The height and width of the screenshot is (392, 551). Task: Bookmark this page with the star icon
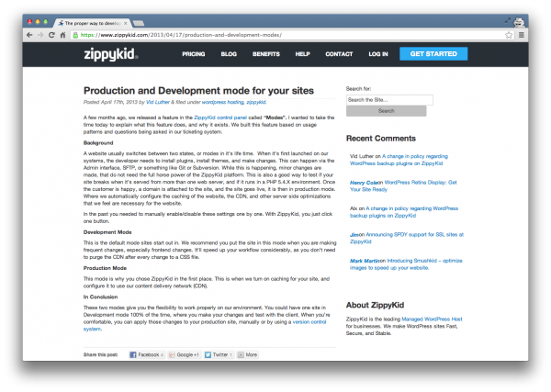point(508,35)
